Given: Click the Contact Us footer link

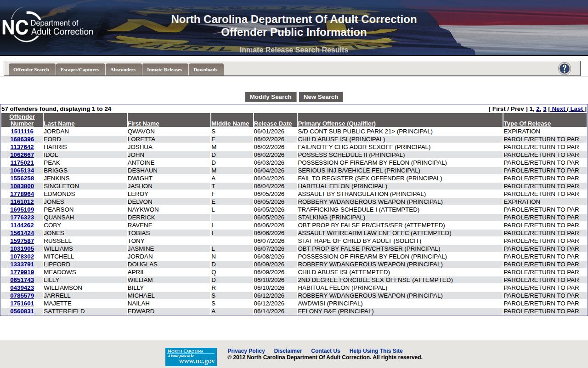Looking at the screenshot, I should click(x=326, y=351).
